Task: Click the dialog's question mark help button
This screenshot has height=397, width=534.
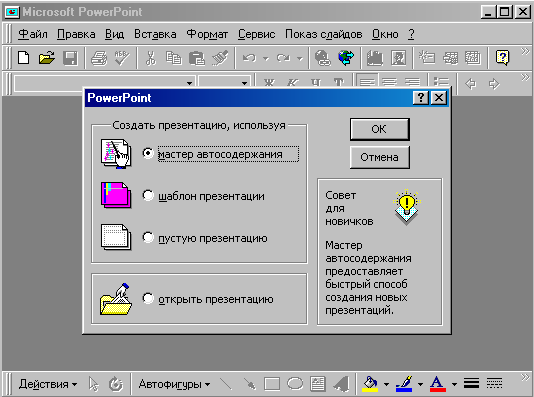Action: [x=421, y=98]
